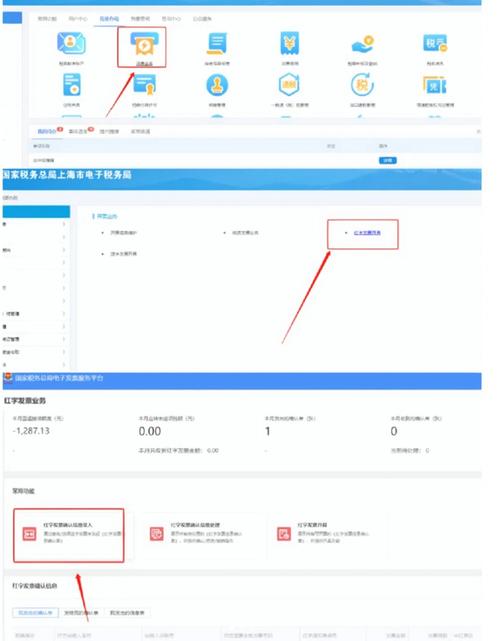Image resolution: width=500 pixels, height=641 pixels.
Task: Open the hand holding coin icon
Action: click(362, 44)
